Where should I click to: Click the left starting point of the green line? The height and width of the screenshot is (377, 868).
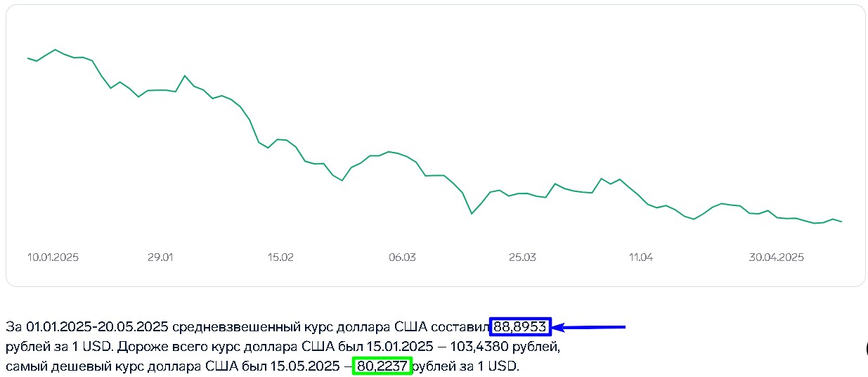28,58
